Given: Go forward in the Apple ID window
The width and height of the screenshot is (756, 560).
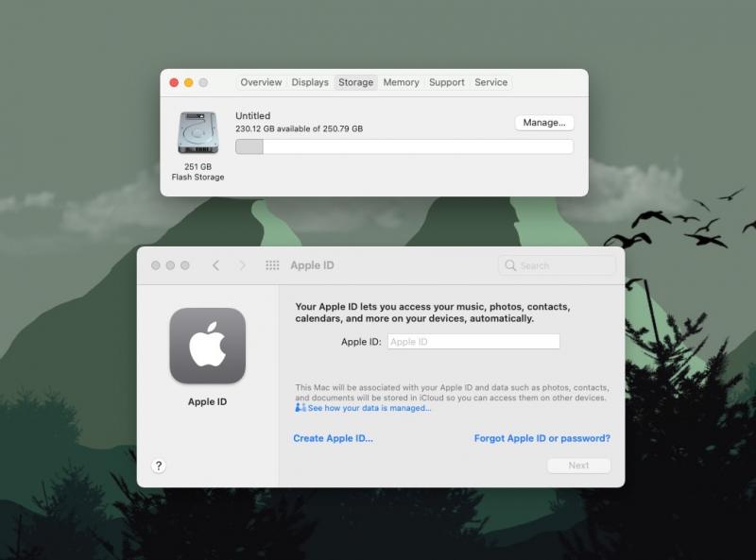Looking at the screenshot, I should (243, 265).
